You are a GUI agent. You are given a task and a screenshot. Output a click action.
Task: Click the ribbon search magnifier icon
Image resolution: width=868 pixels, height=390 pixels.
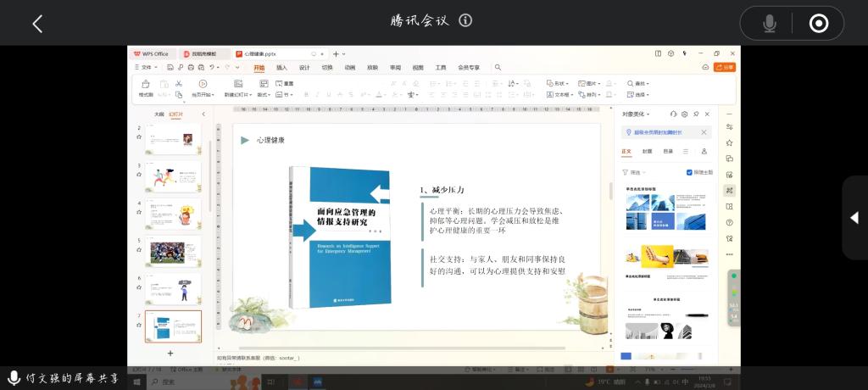(498, 68)
